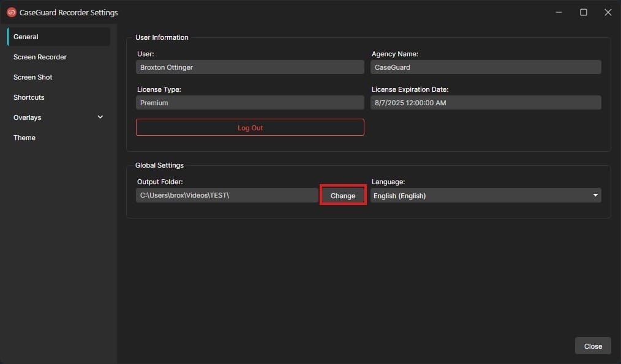Expand the Overlays section chevron

point(100,117)
